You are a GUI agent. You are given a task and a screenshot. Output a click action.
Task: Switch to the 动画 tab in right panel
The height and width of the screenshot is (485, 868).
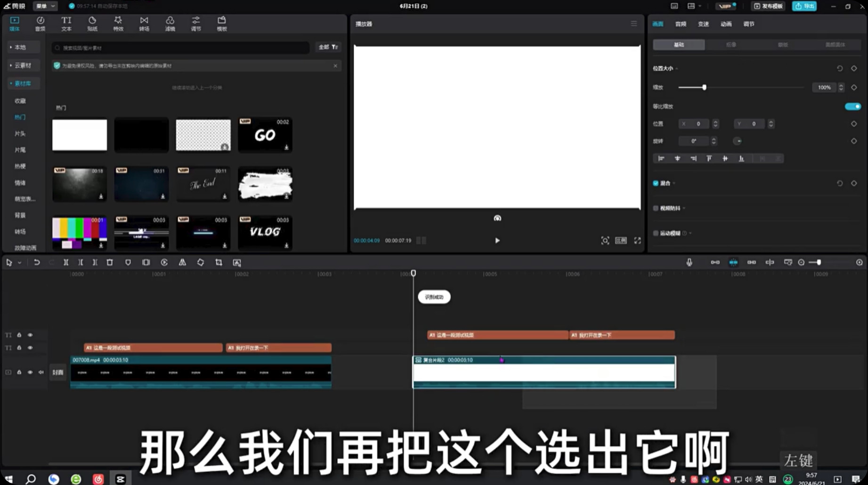tap(726, 24)
